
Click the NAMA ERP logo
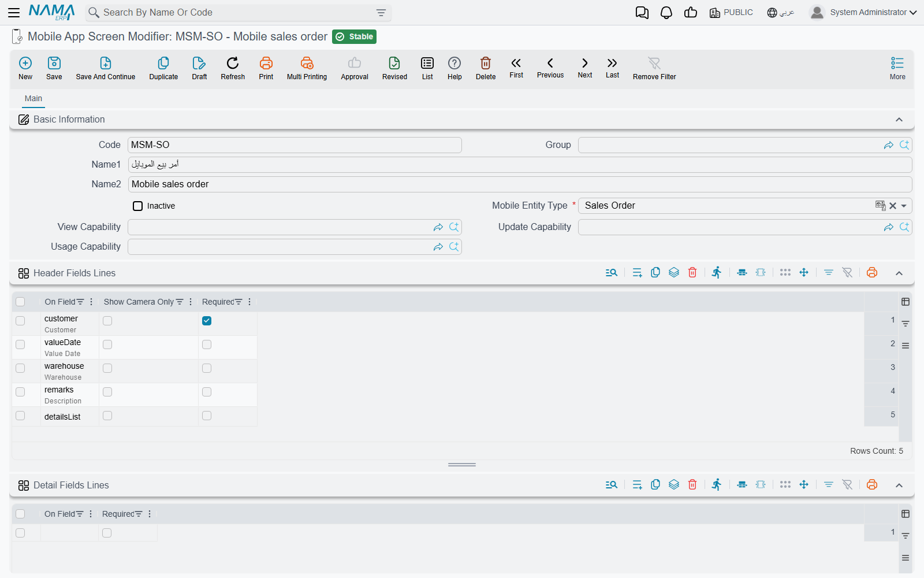pyautogui.click(x=51, y=12)
